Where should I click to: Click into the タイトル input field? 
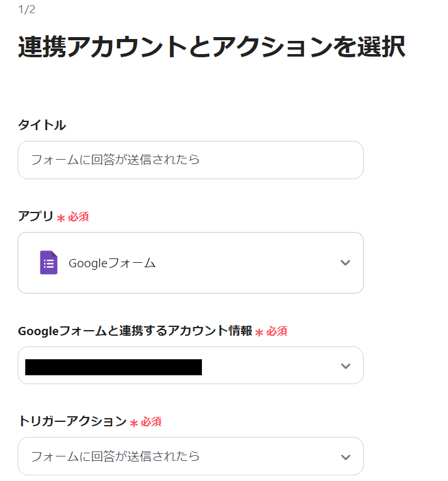coord(190,160)
